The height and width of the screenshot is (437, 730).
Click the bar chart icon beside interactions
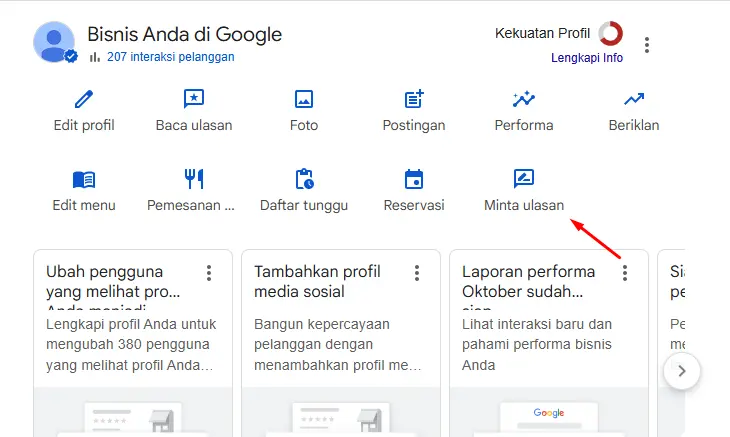[x=95, y=57]
